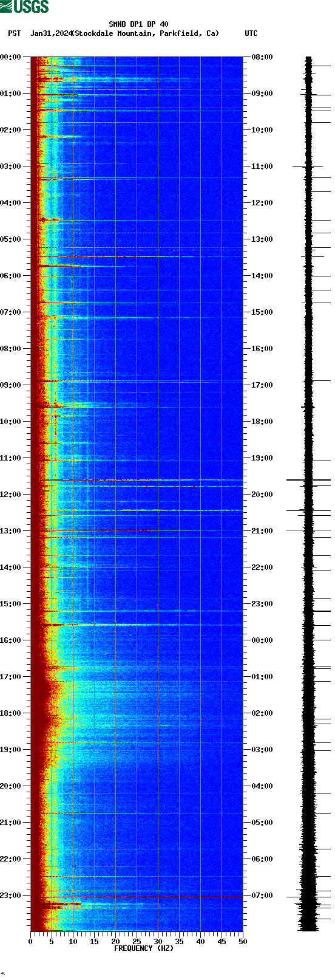The width and height of the screenshot is (335, 980).
Task: Click the PST time label 09:00
Action: pos(11,385)
